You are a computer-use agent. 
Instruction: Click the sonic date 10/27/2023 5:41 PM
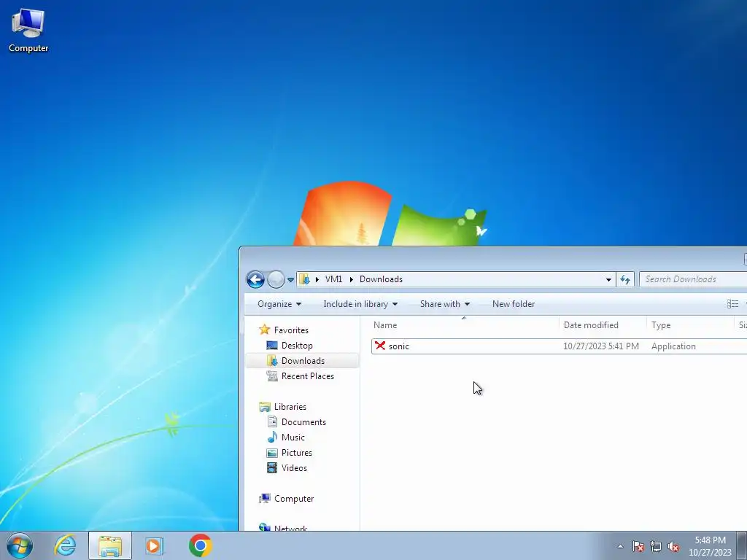[x=601, y=346]
